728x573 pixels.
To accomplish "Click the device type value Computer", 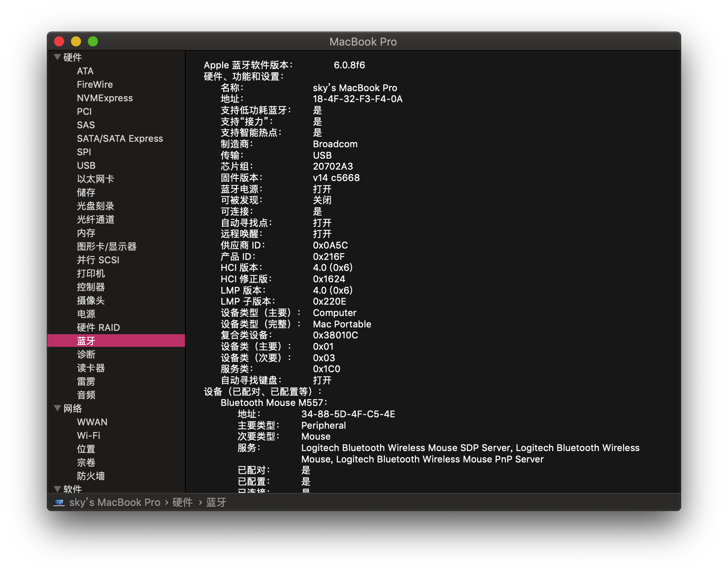I will [x=334, y=313].
